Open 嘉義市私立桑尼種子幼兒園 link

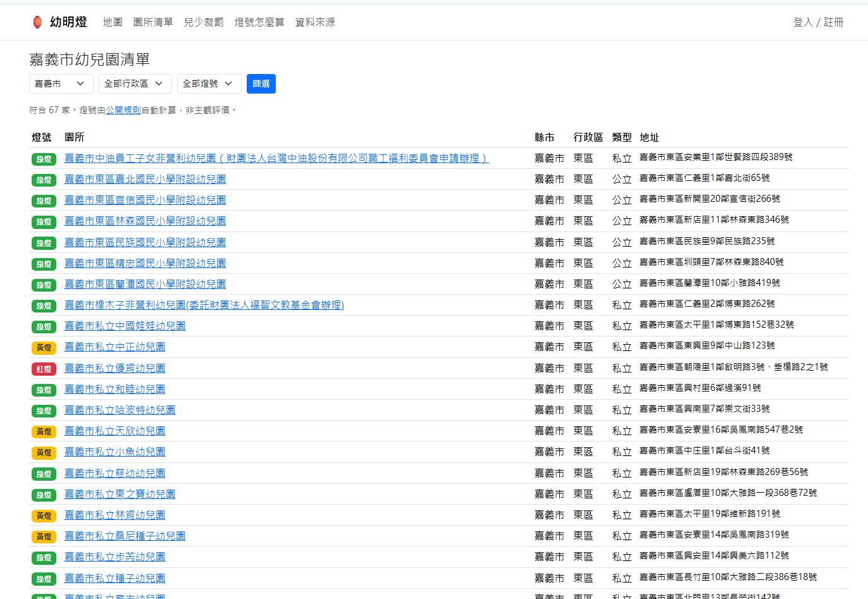pos(125,536)
